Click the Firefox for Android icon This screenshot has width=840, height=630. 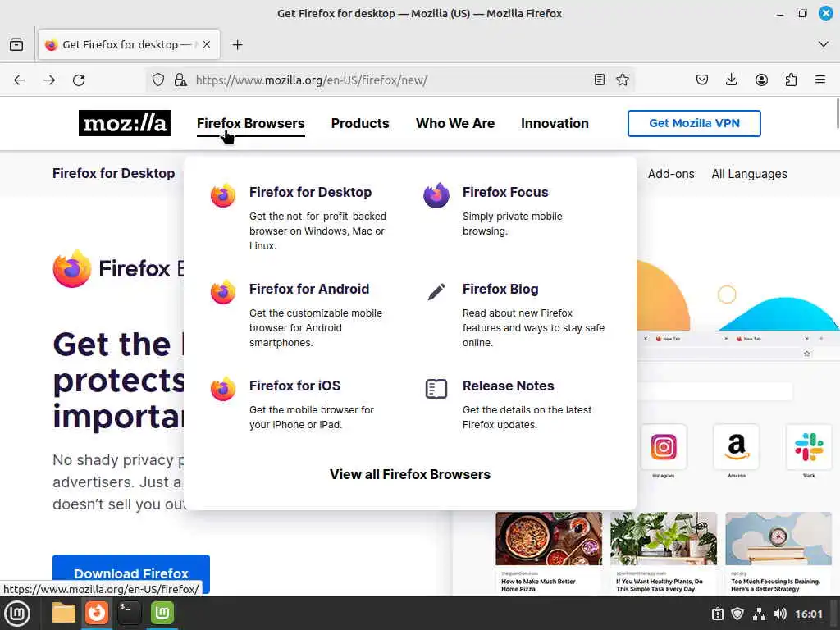(223, 292)
